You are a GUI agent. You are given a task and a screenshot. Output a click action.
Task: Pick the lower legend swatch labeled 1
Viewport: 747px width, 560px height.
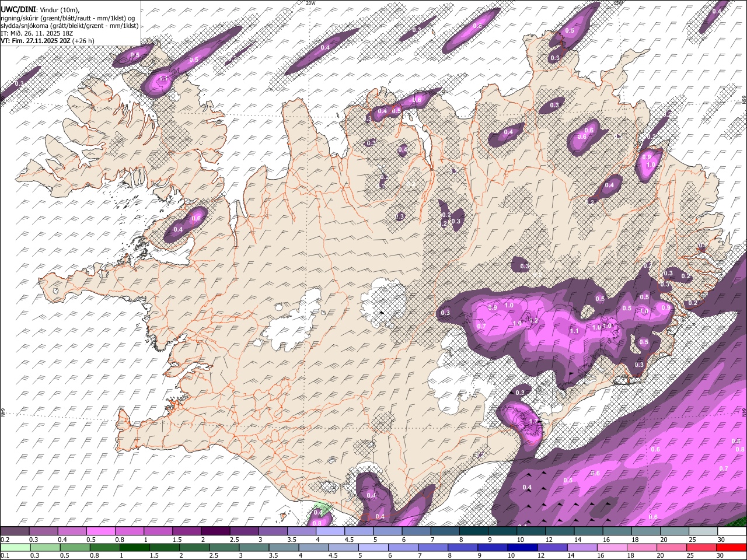click(x=134, y=548)
